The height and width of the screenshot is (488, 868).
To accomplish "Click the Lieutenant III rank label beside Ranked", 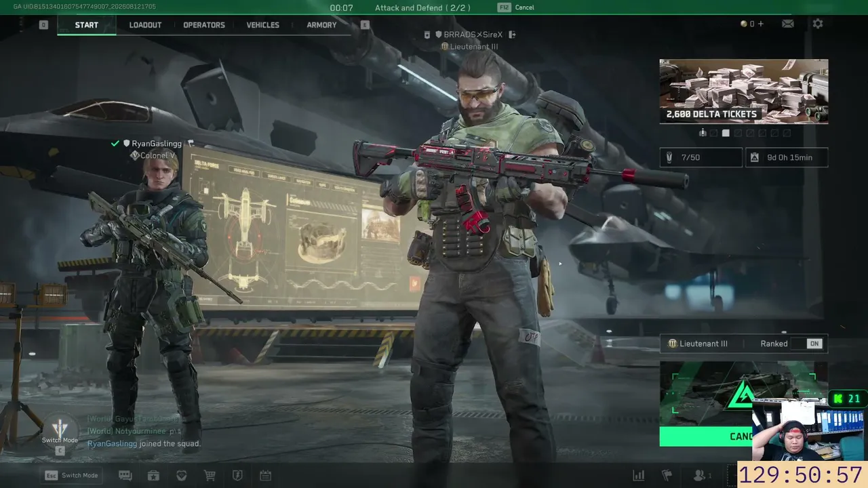I will coord(698,344).
